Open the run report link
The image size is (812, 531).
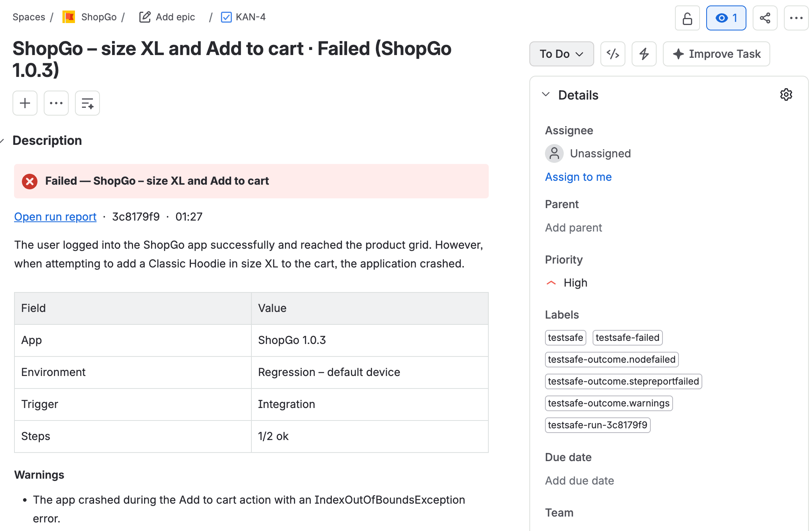(x=55, y=217)
